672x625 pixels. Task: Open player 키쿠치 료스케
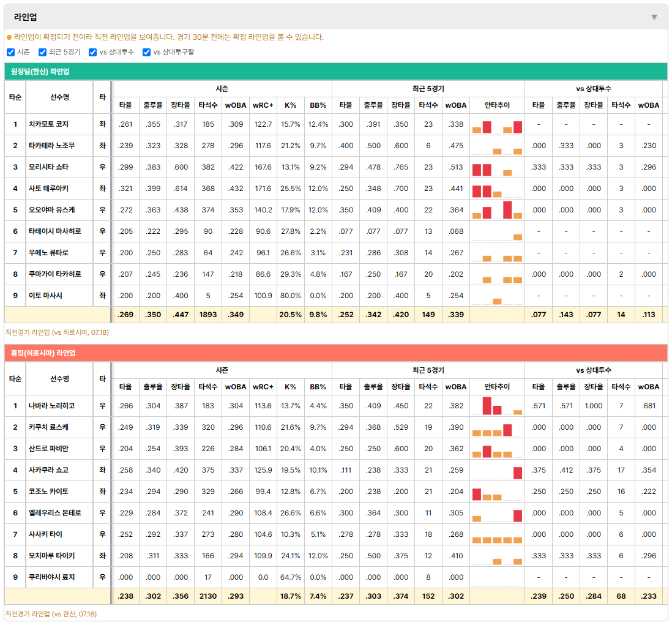click(x=48, y=427)
